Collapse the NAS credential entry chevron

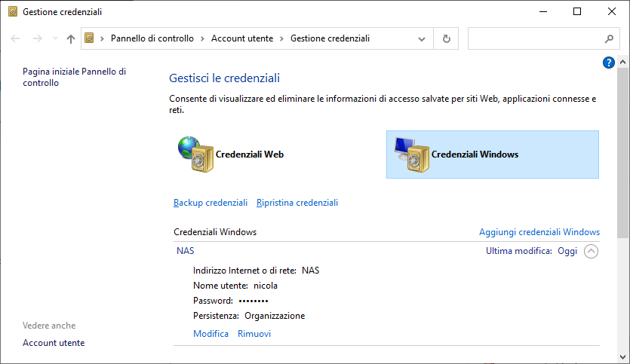(591, 252)
